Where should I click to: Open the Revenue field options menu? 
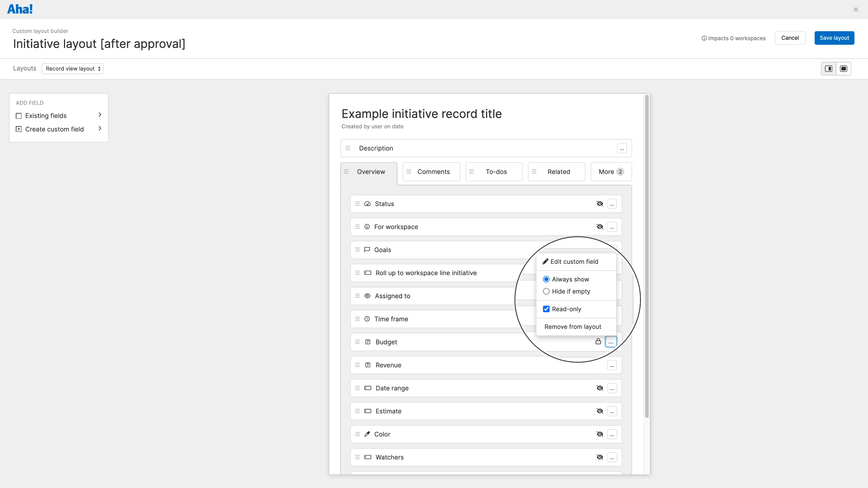612,365
